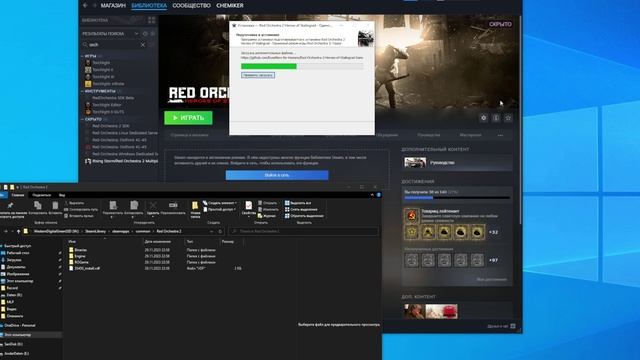Viewport: 640px width, 360px height.
Task: Toggle the favorite star icon
Action: tap(508, 118)
